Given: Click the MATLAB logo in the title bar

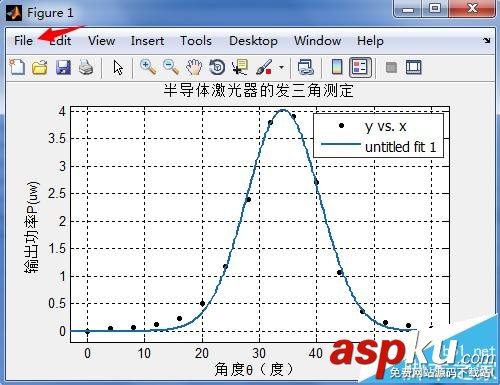Looking at the screenshot, I should (14, 13).
